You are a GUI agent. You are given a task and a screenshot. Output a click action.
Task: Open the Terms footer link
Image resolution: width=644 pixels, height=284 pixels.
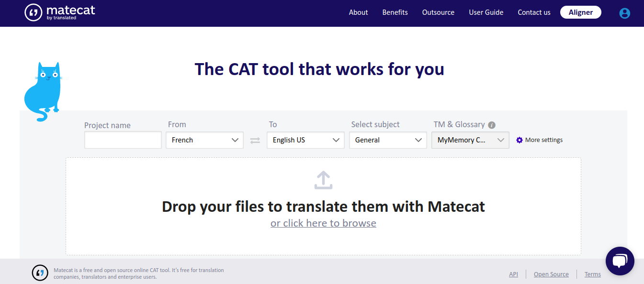coord(592,274)
